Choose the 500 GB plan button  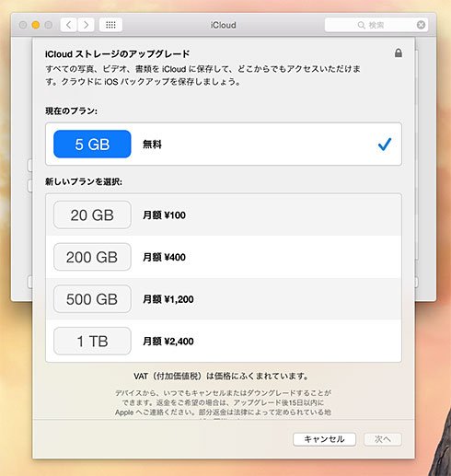click(x=92, y=299)
